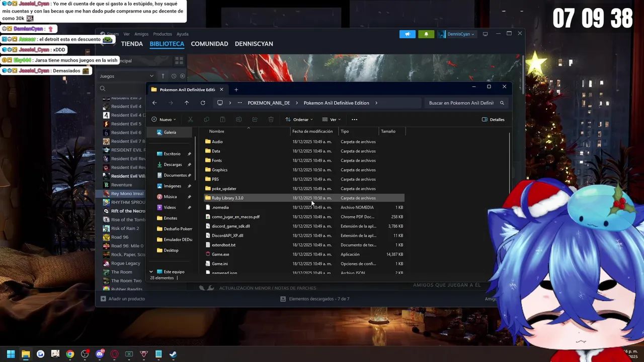Open the DENNISCYAN profile tab in Steam

[x=254, y=44]
